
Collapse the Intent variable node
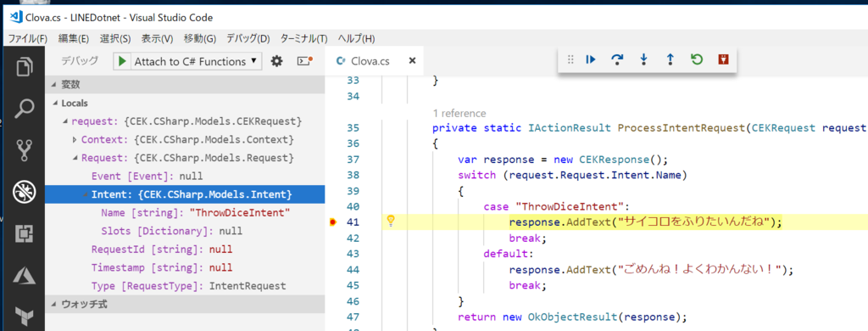click(x=86, y=194)
